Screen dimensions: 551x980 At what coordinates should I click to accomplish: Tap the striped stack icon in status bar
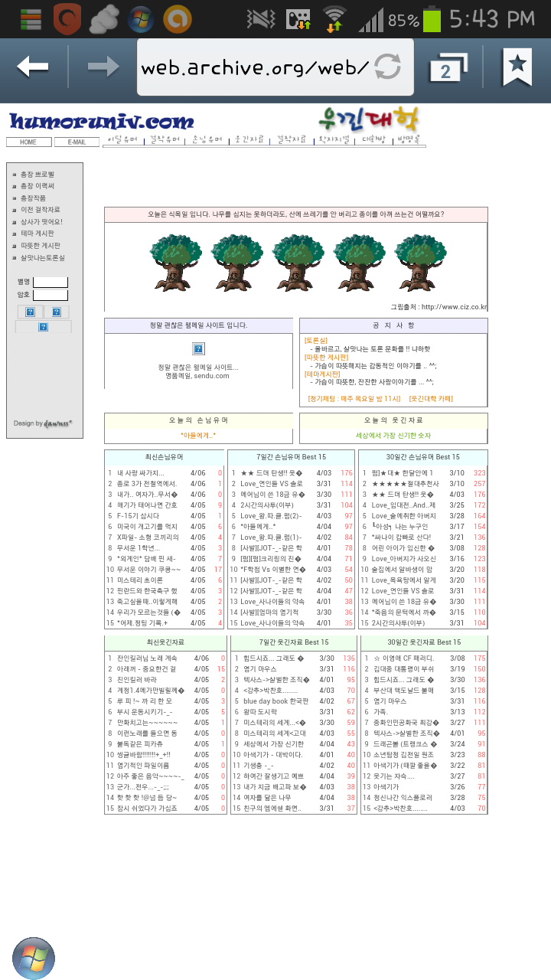31,19
